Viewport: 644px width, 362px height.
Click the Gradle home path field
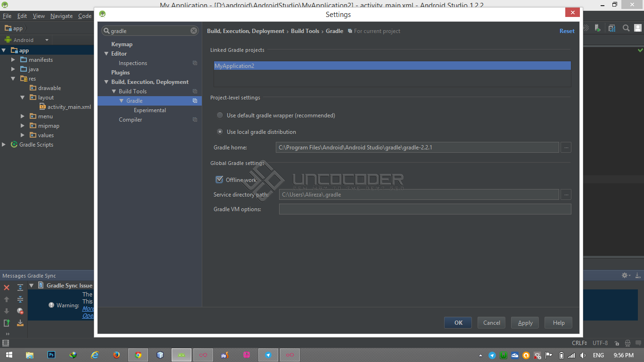[417, 148]
